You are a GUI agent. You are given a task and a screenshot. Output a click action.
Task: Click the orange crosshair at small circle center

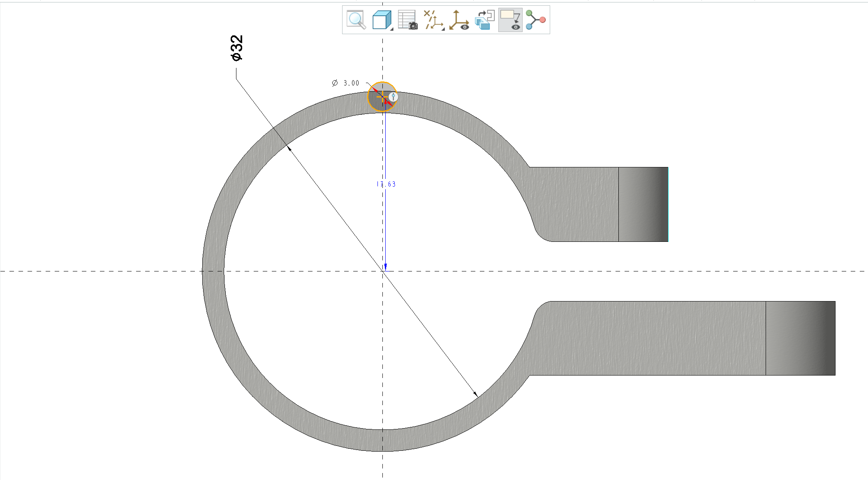(x=382, y=97)
